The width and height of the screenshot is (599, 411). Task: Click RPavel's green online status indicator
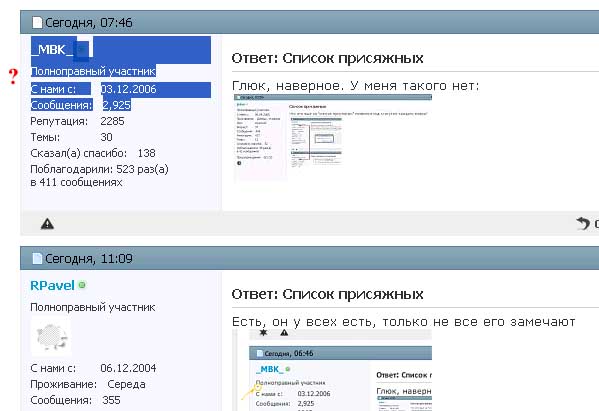tap(82, 285)
